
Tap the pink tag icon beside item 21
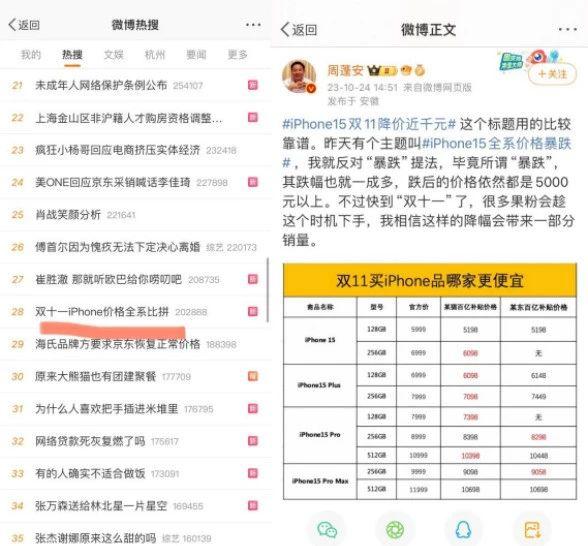click(x=253, y=85)
